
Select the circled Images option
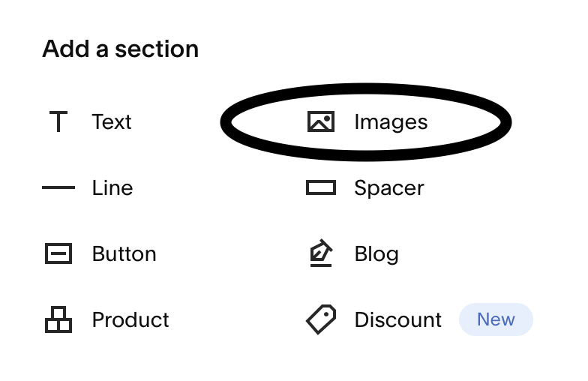coord(366,121)
